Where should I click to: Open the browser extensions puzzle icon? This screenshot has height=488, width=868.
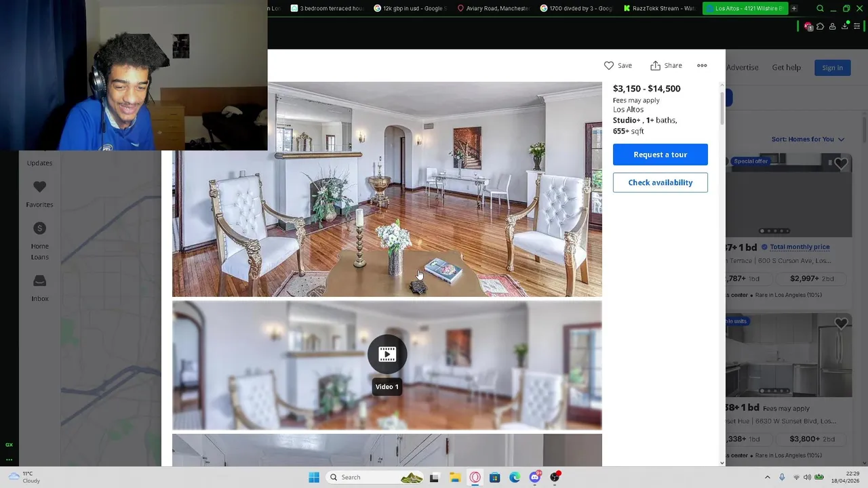point(821,26)
